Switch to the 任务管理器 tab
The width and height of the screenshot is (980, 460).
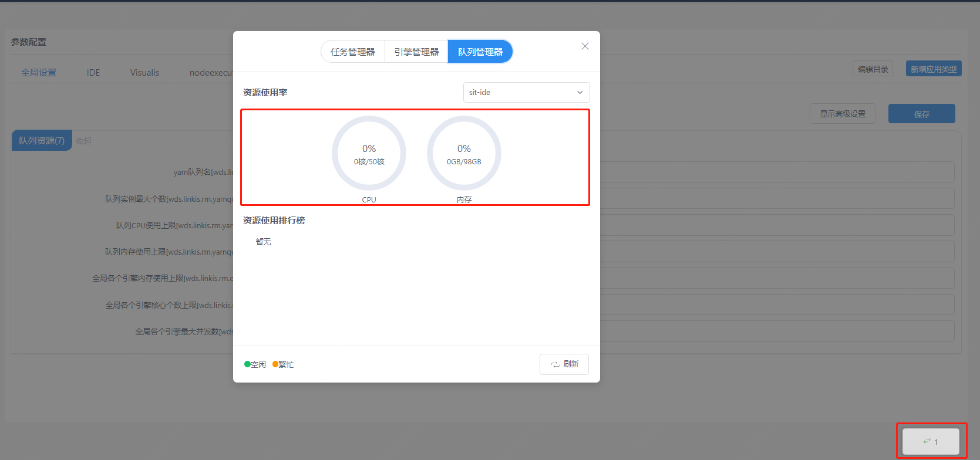(x=352, y=52)
